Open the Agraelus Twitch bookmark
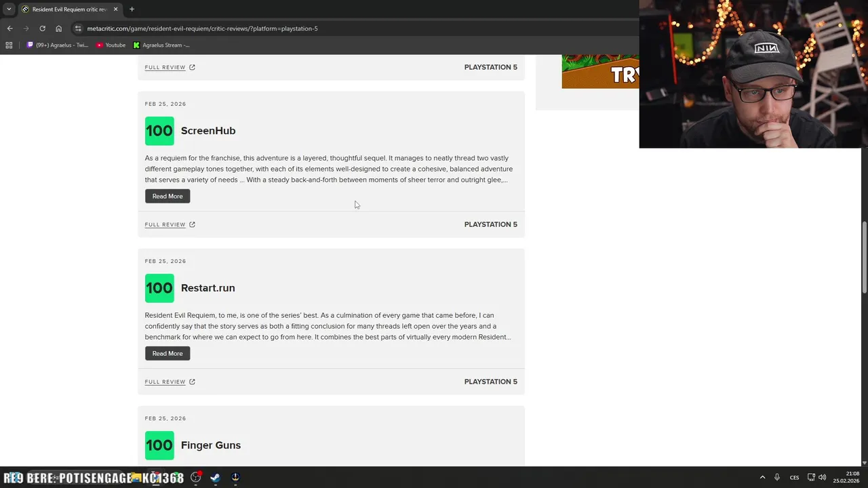This screenshot has width=868, height=488. (x=58, y=45)
